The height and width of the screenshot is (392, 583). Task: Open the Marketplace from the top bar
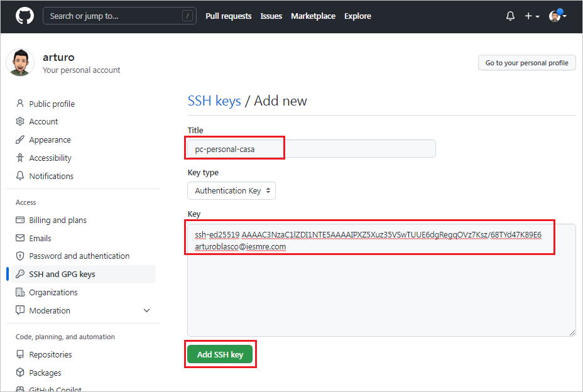(x=313, y=16)
